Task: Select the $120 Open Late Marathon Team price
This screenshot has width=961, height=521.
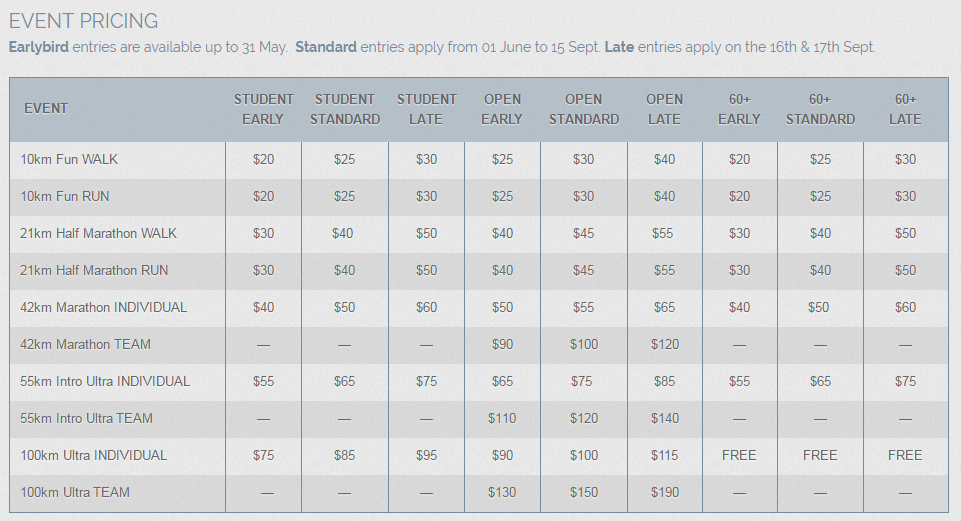Action: tap(665, 344)
